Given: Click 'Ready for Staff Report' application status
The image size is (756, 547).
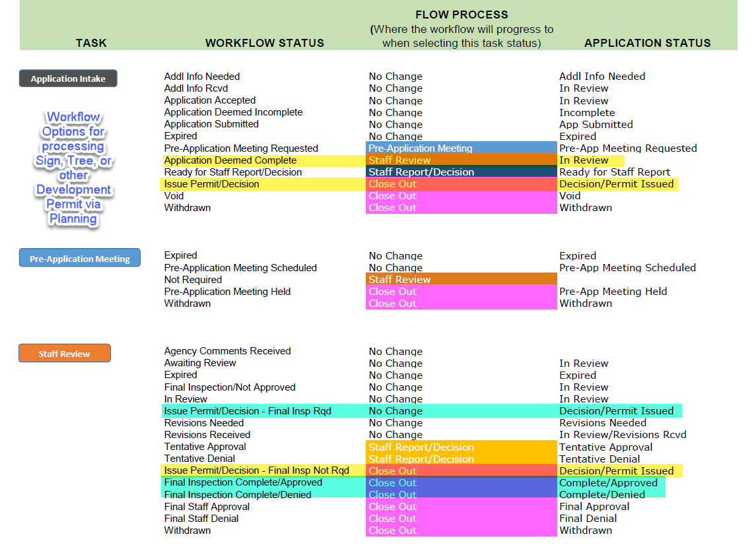Looking at the screenshot, I should 615,172.
